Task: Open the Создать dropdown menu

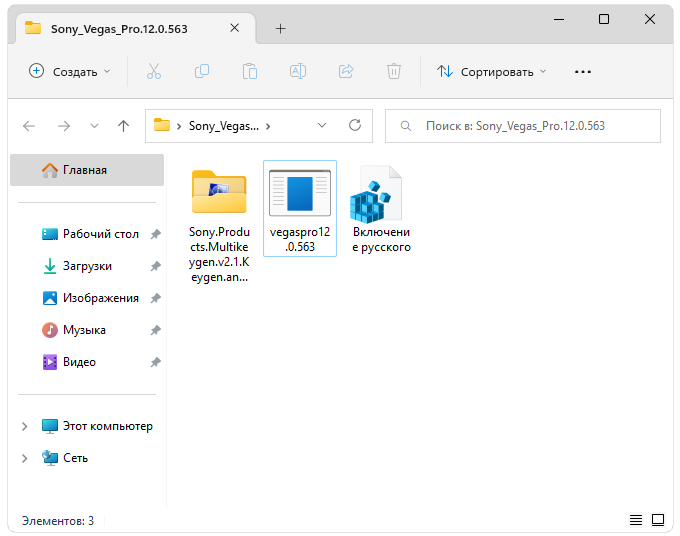Action: point(70,71)
